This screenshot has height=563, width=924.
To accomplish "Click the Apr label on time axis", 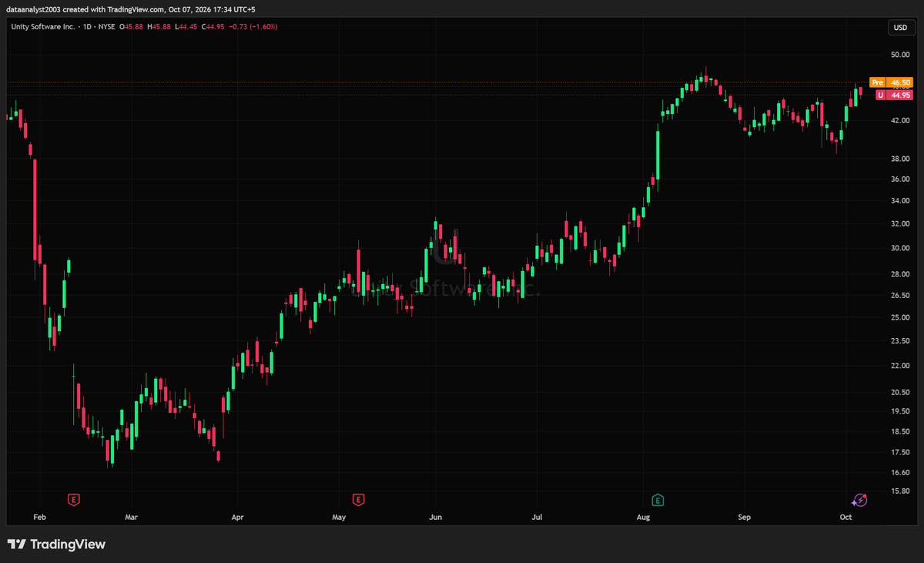I will pyautogui.click(x=237, y=517).
